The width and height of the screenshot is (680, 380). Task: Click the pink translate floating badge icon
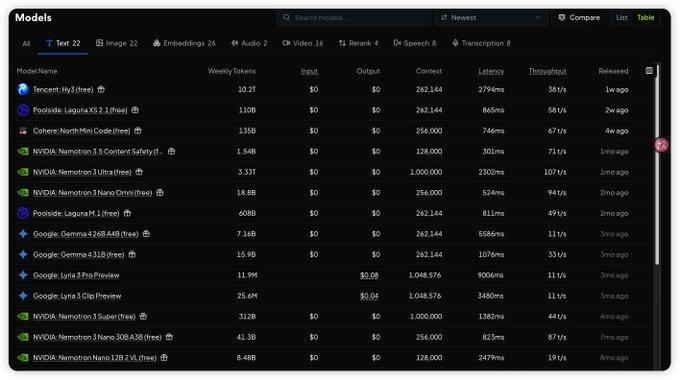point(661,145)
